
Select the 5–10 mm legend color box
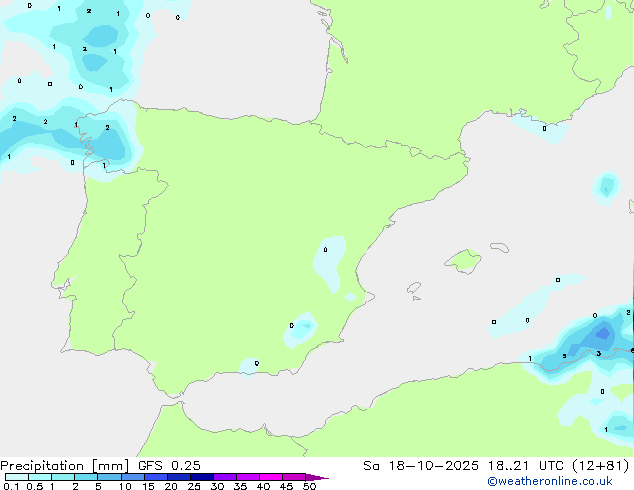point(109,477)
